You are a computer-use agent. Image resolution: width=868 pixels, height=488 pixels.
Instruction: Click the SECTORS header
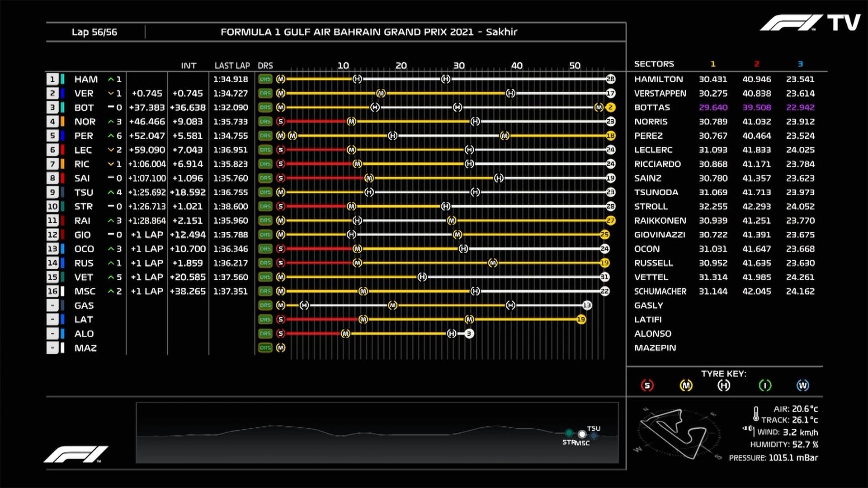coord(654,64)
